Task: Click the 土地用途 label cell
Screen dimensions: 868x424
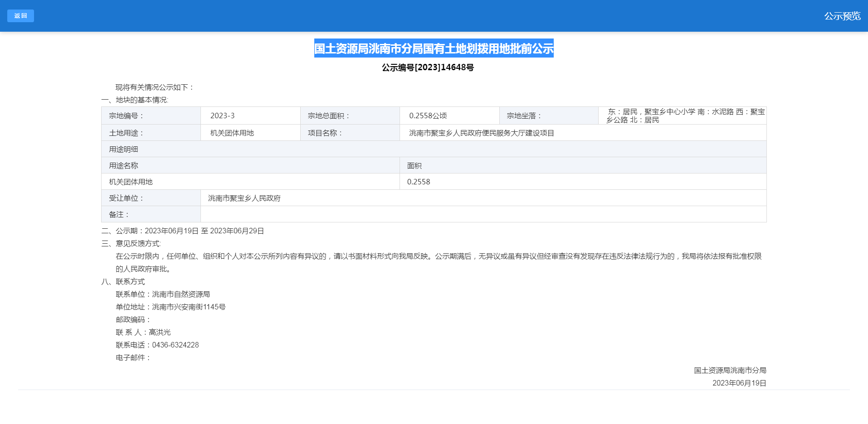Action: tap(151, 133)
